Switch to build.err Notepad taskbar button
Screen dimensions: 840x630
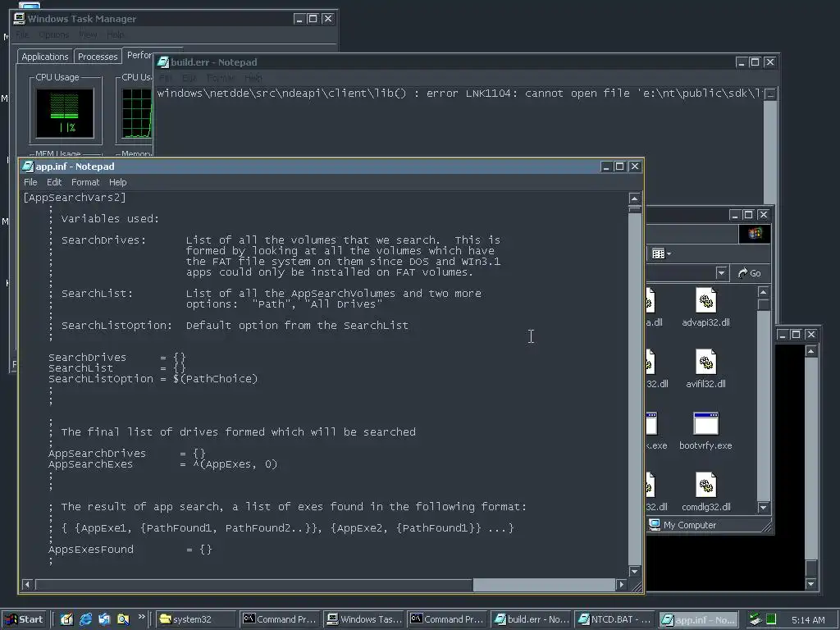[x=531, y=619]
